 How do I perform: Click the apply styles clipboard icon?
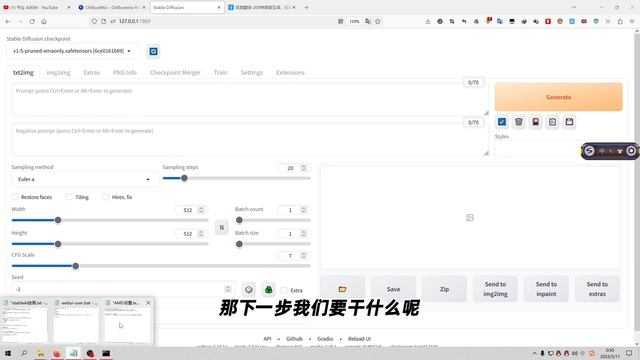[x=552, y=122]
